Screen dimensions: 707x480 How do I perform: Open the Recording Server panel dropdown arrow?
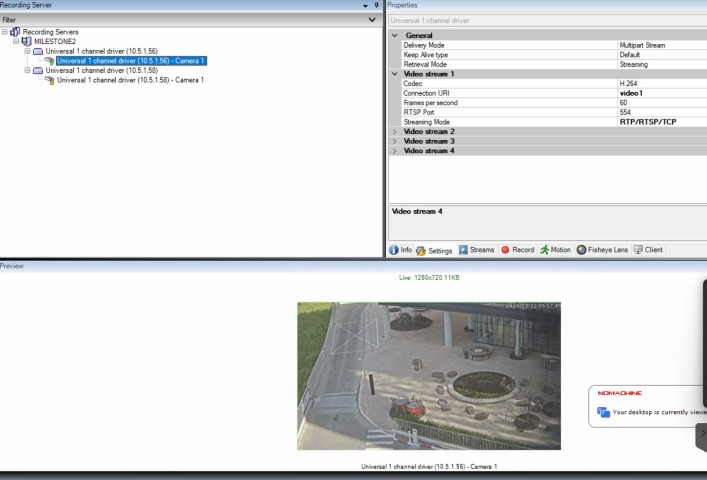point(365,6)
